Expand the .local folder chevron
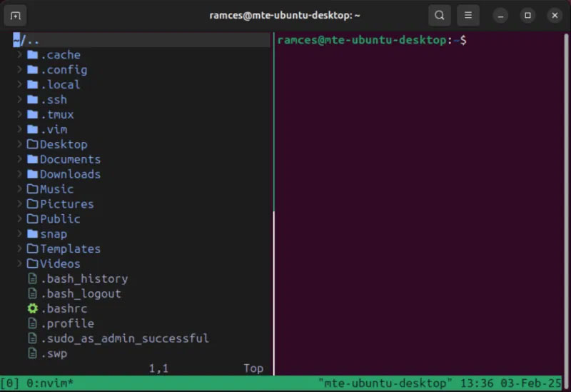The height and width of the screenshot is (392, 571). tap(20, 84)
